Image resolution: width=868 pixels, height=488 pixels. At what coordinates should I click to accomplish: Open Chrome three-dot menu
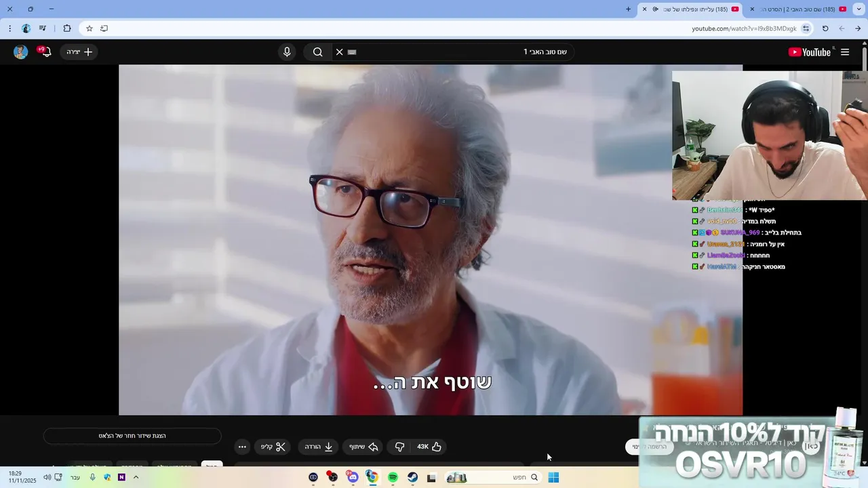9,28
